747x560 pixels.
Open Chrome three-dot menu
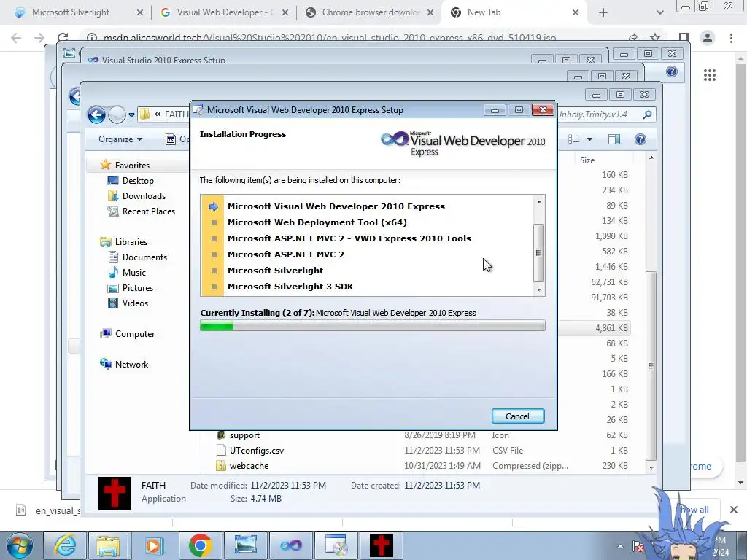click(731, 38)
